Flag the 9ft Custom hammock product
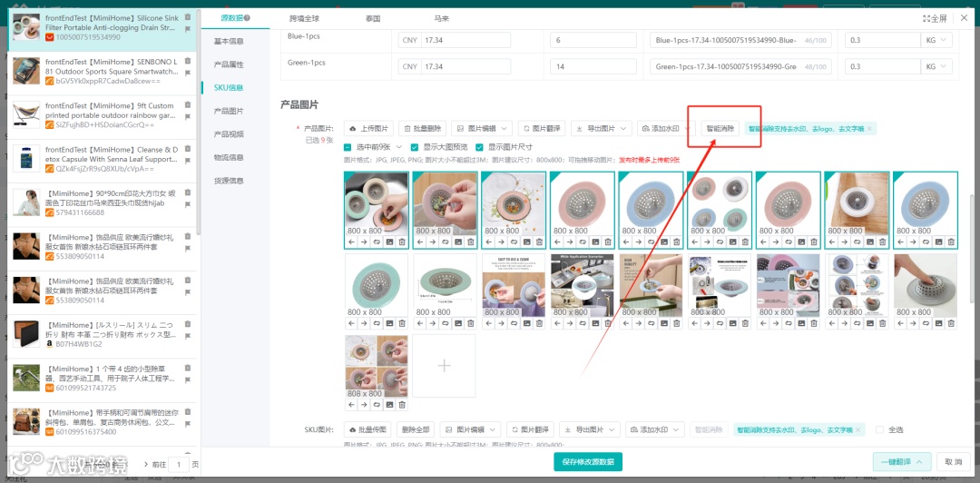 point(188,116)
